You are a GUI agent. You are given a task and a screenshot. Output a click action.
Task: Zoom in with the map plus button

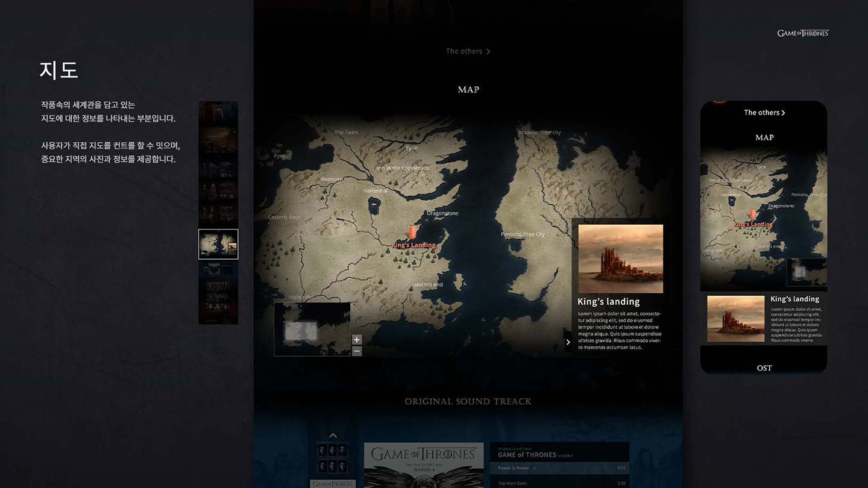[x=356, y=340]
